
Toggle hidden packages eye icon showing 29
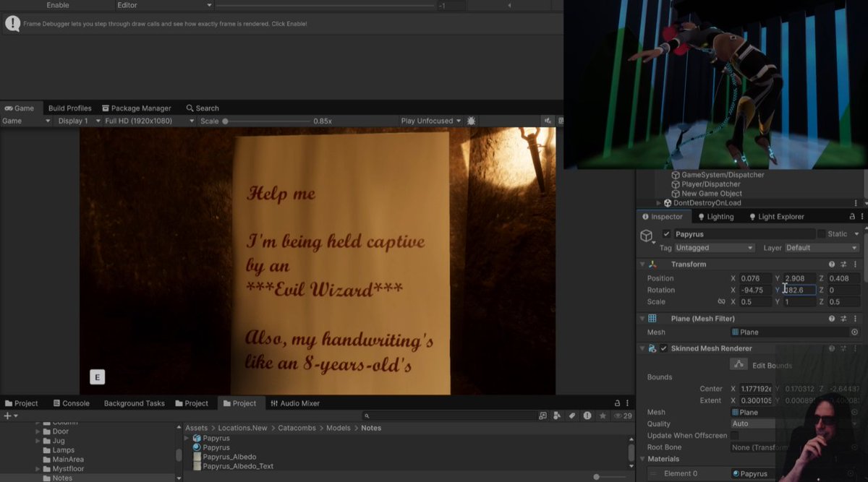pos(623,416)
